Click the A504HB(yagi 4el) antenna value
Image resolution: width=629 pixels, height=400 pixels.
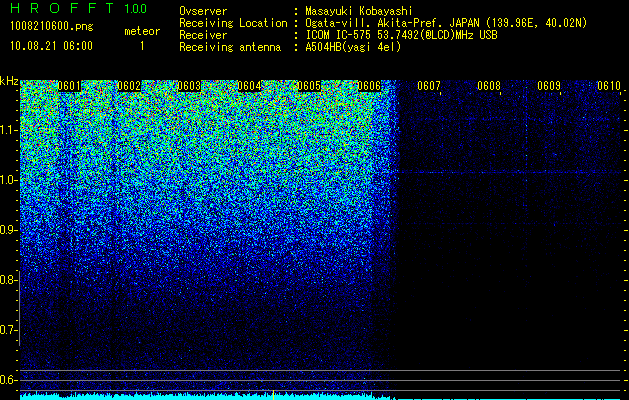[353, 47]
